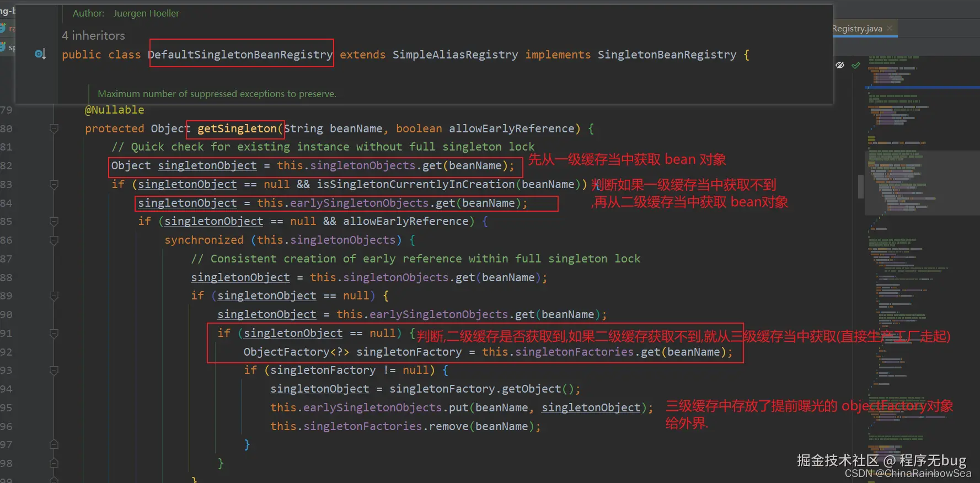This screenshot has width=980, height=483.
Task: Collapse the if block fold marker on line 83
Action: 54,184
